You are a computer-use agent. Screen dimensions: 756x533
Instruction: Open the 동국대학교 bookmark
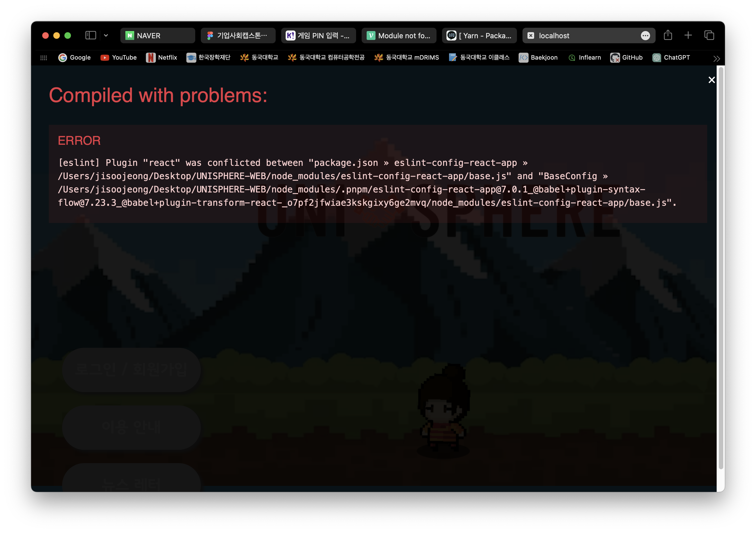259,58
